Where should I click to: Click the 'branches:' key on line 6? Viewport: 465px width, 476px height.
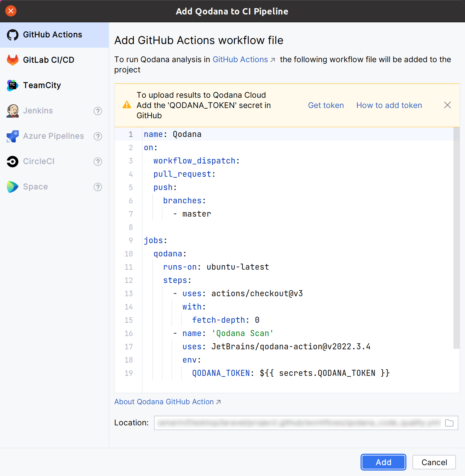click(184, 201)
